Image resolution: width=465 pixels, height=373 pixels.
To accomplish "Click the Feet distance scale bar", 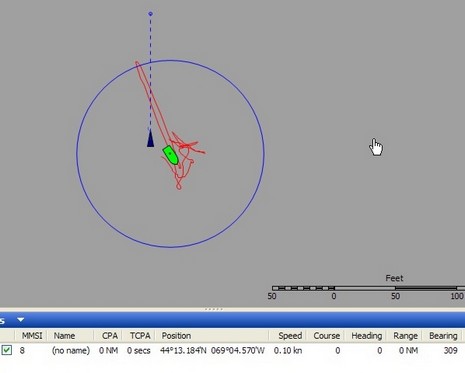I will click(x=368, y=288).
